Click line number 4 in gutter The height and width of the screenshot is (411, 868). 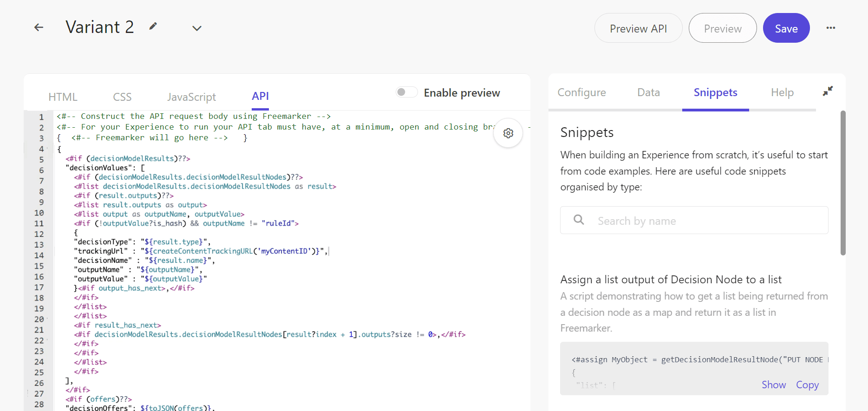coord(41,149)
